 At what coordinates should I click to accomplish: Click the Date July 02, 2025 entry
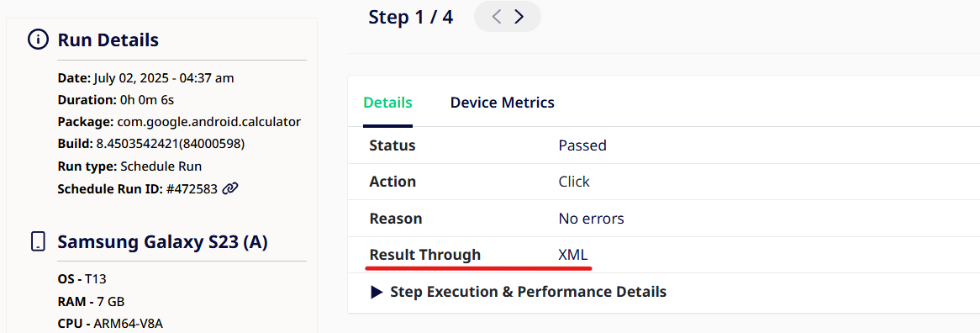(145, 78)
